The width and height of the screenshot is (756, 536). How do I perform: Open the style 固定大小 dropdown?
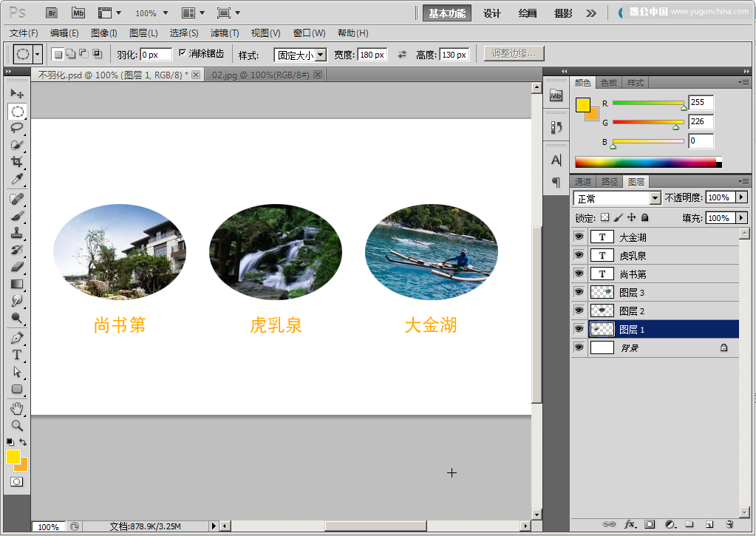[321, 55]
